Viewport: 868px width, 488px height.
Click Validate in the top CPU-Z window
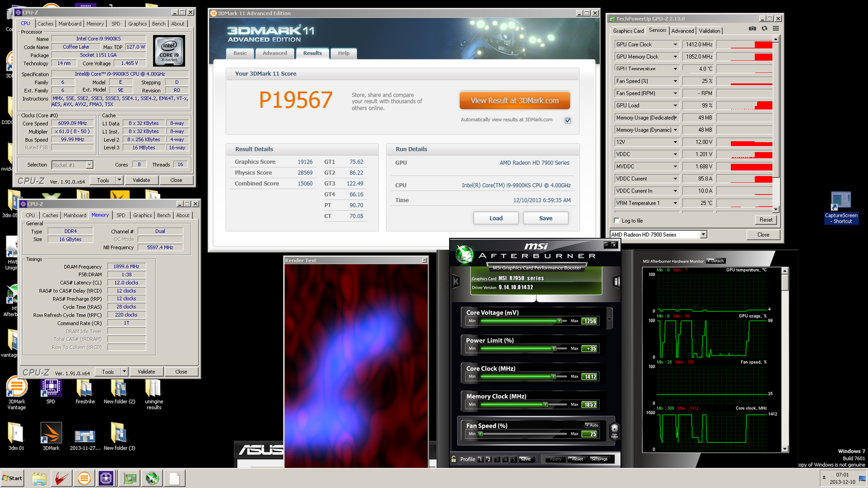pyautogui.click(x=142, y=180)
